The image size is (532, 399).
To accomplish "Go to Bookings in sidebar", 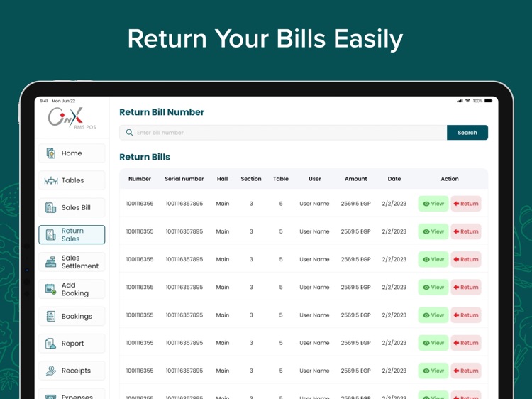I will [x=72, y=316].
